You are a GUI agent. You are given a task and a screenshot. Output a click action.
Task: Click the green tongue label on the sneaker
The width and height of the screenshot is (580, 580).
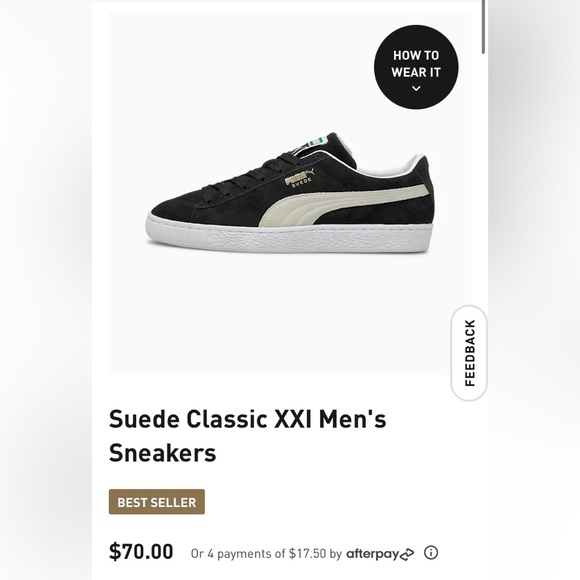[315, 142]
